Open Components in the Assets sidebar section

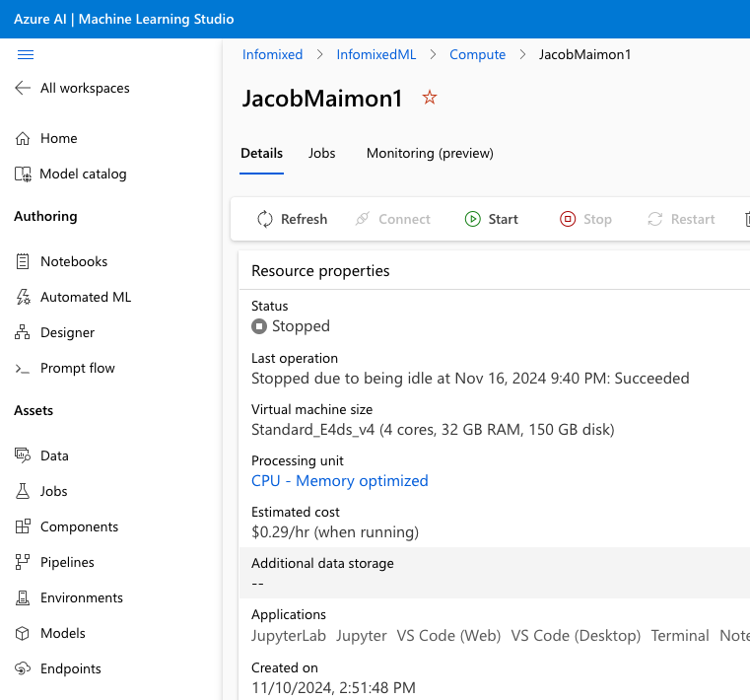click(80, 526)
